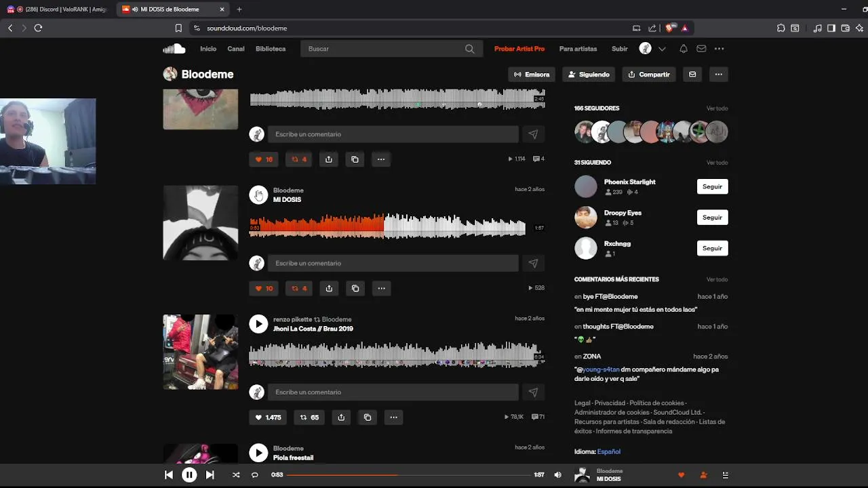Follow Droopy Eyes
Image resolution: width=868 pixels, height=488 pixels.
tap(712, 218)
